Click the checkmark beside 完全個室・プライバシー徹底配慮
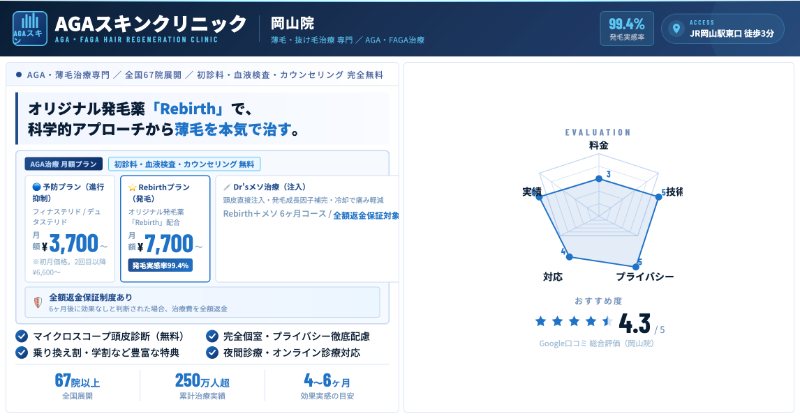The height and width of the screenshot is (418, 800). (x=212, y=337)
